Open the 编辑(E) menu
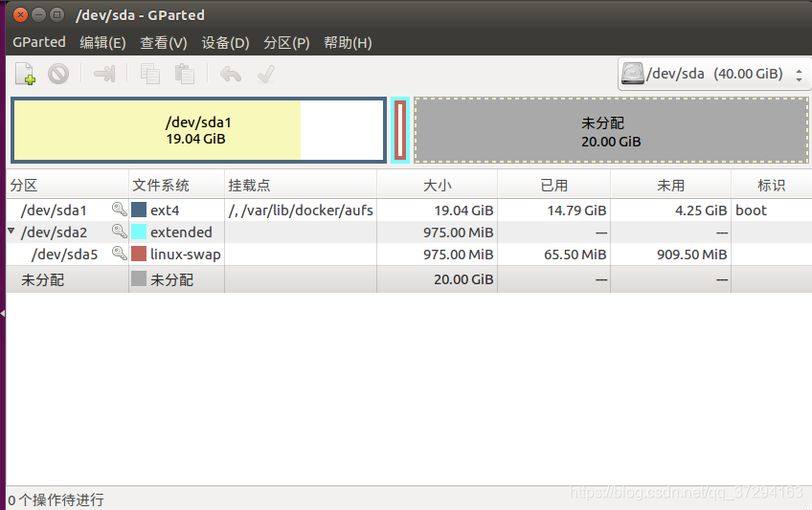Image resolution: width=812 pixels, height=510 pixels. [102, 42]
